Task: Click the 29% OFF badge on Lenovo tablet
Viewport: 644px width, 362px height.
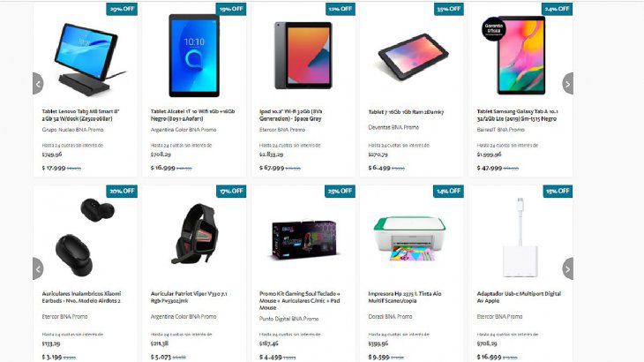Action: 122,9
